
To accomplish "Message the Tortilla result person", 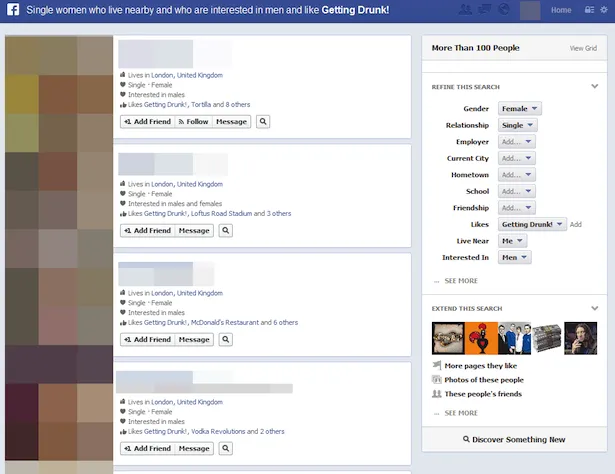I will [231, 122].
